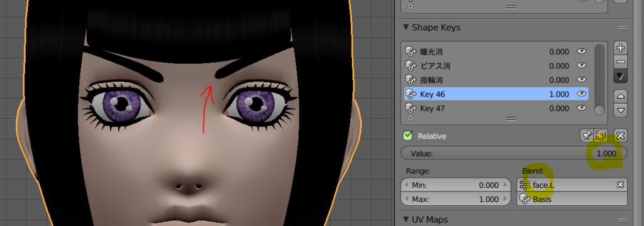Clear all shape key values with X button
Viewport: 644px width, 226px height.
point(621,136)
